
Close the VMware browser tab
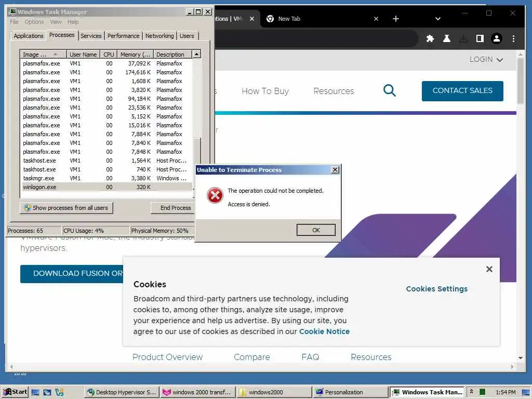[252, 19]
